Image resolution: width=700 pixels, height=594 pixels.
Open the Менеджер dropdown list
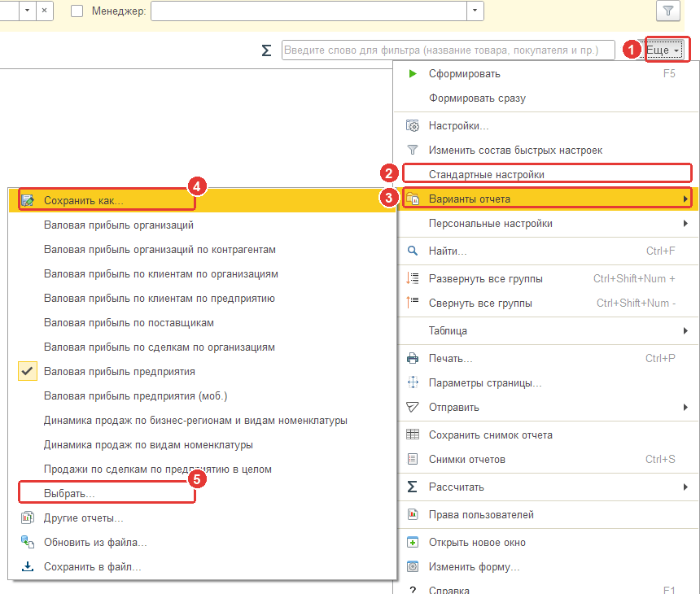tap(475, 11)
